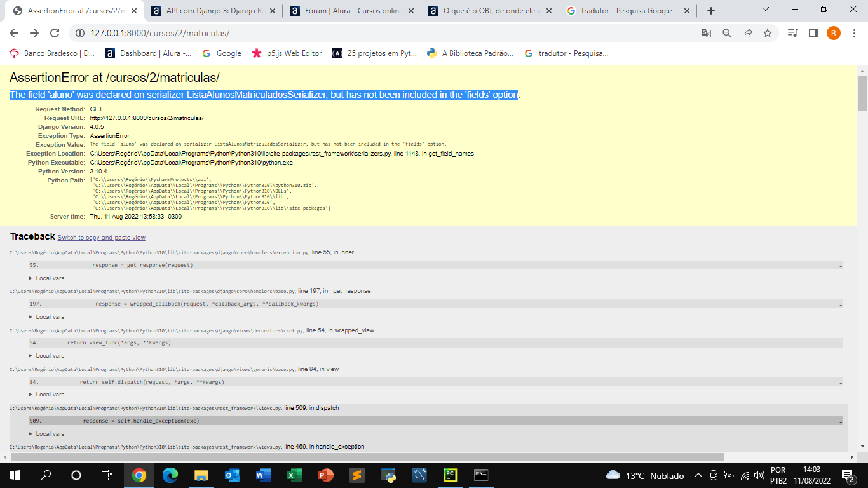
Task: Expand Local vars under generic base.py line 84
Action: [x=46, y=395]
